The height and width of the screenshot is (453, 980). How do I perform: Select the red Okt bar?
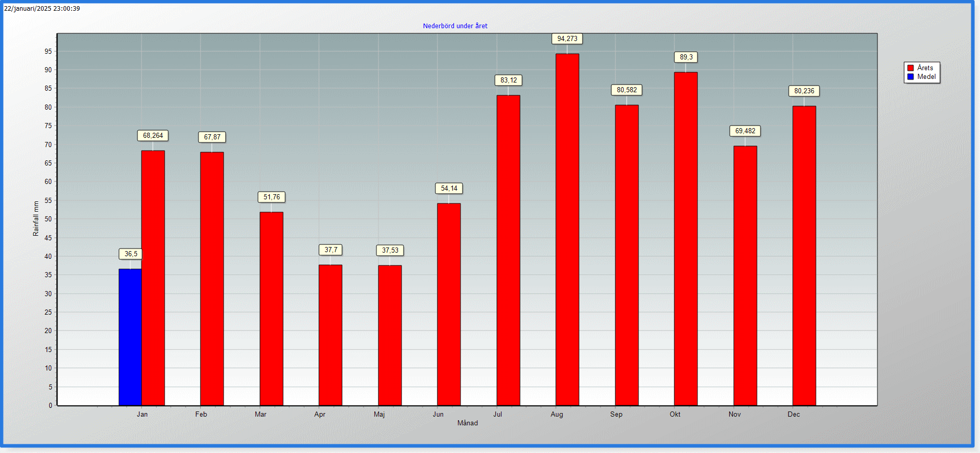click(x=686, y=239)
